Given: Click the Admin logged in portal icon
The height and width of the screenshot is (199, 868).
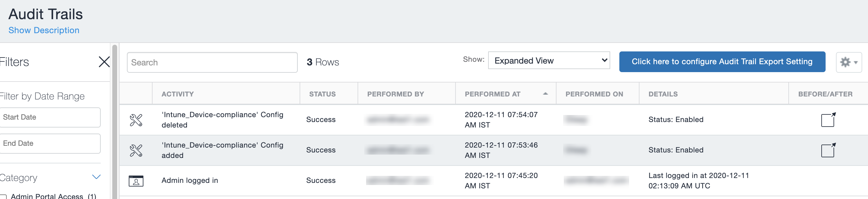Looking at the screenshot, I should point(136,181).
